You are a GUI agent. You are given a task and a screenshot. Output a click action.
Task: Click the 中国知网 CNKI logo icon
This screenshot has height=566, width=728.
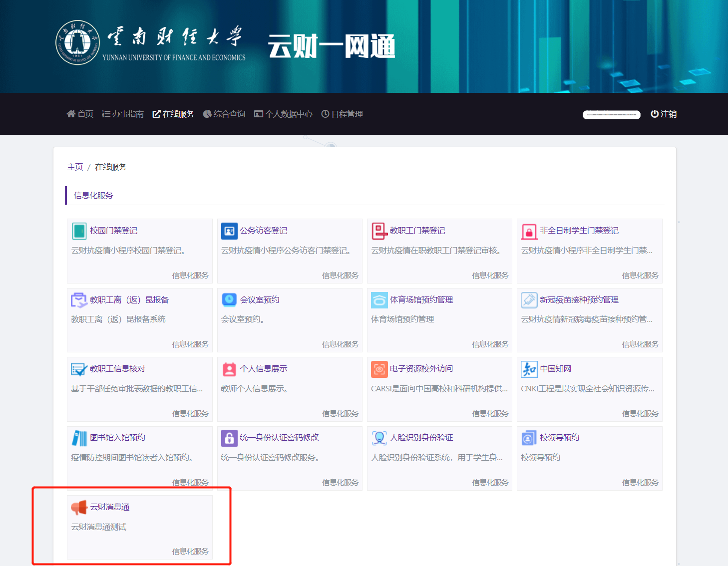click(x=529, y=369)
